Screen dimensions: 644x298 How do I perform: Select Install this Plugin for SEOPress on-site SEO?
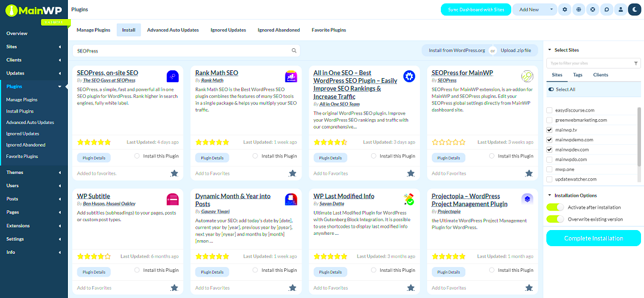point(137,156)
